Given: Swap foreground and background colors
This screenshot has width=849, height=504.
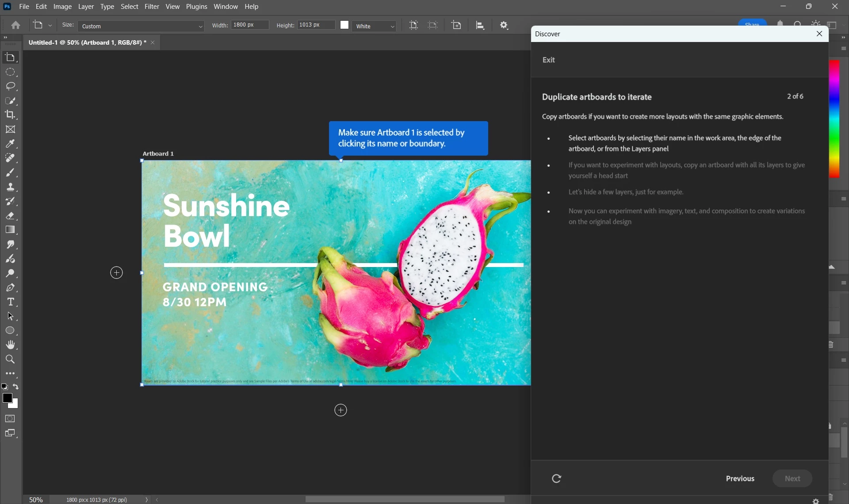Looking at the screenshot, I should 16,387.
